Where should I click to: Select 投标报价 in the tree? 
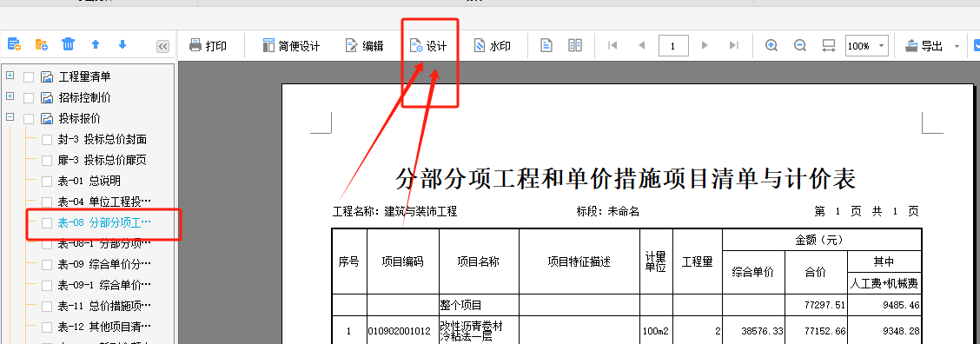pos(79,118)
